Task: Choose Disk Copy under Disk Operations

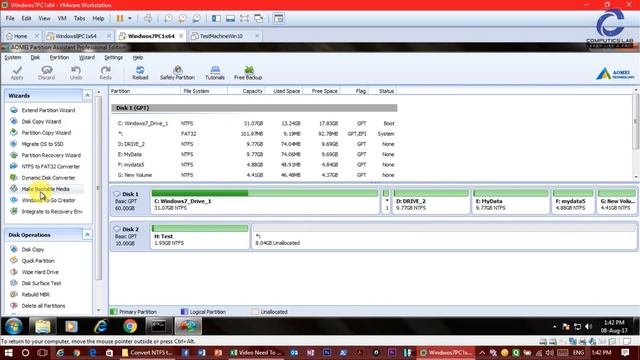Action: [33, 249]
